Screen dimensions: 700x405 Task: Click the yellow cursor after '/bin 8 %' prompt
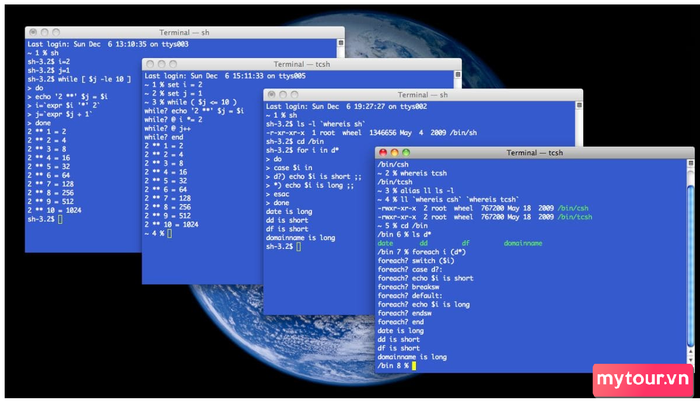click(414, 366)
